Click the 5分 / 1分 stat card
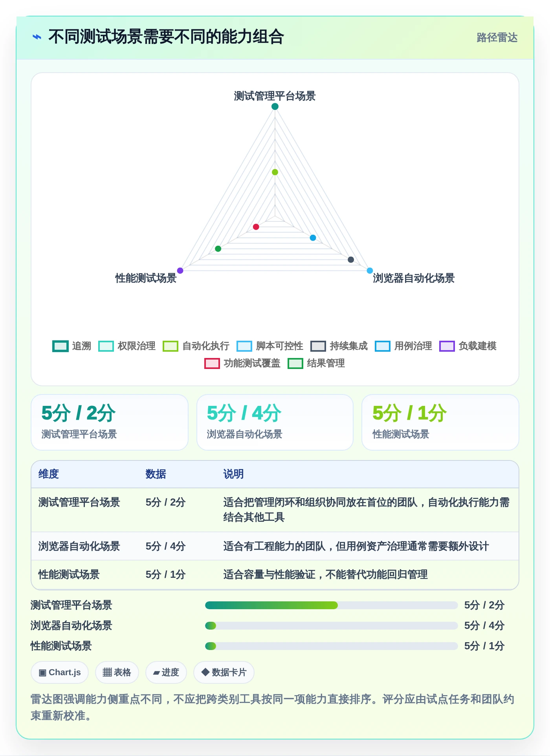Screen dimensions: 550x756 pyautogui.click(x=440, y=422)
